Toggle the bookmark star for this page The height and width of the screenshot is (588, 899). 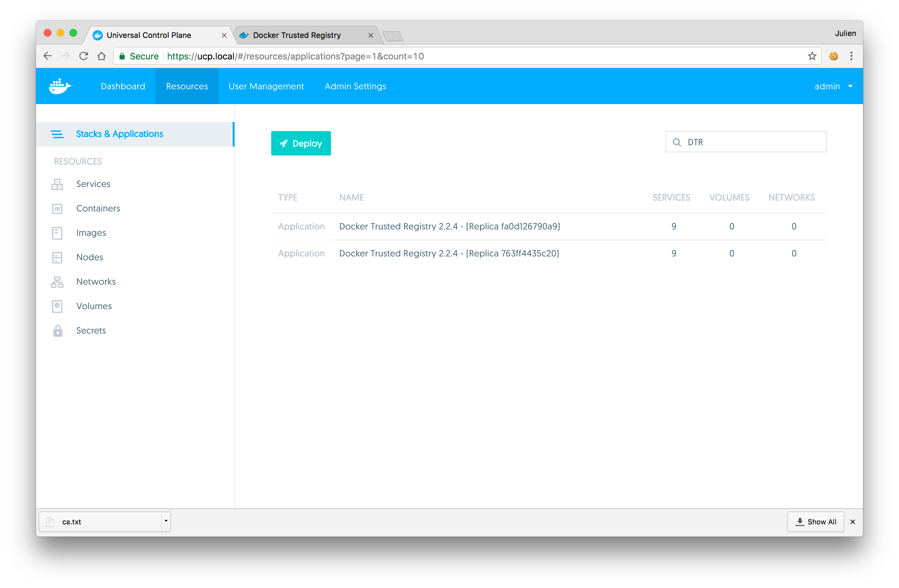[x=812, y=56]
